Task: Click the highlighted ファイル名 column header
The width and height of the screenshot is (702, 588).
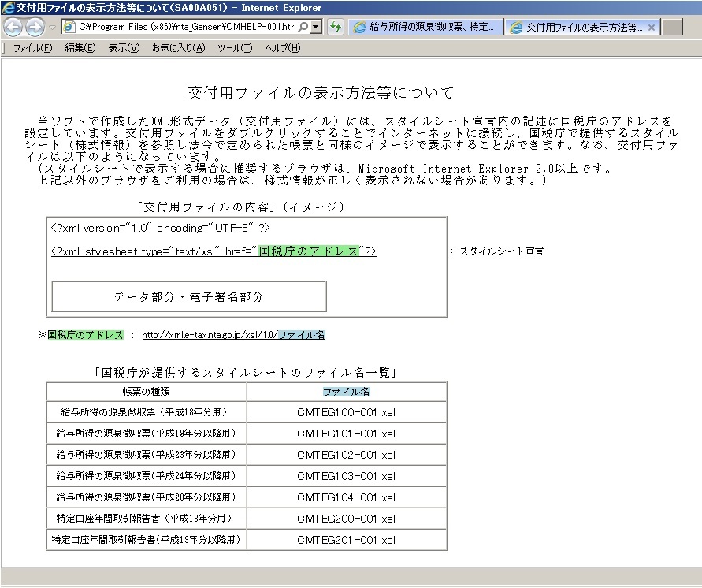Action: pyautogui.click(x=346, y=392)
